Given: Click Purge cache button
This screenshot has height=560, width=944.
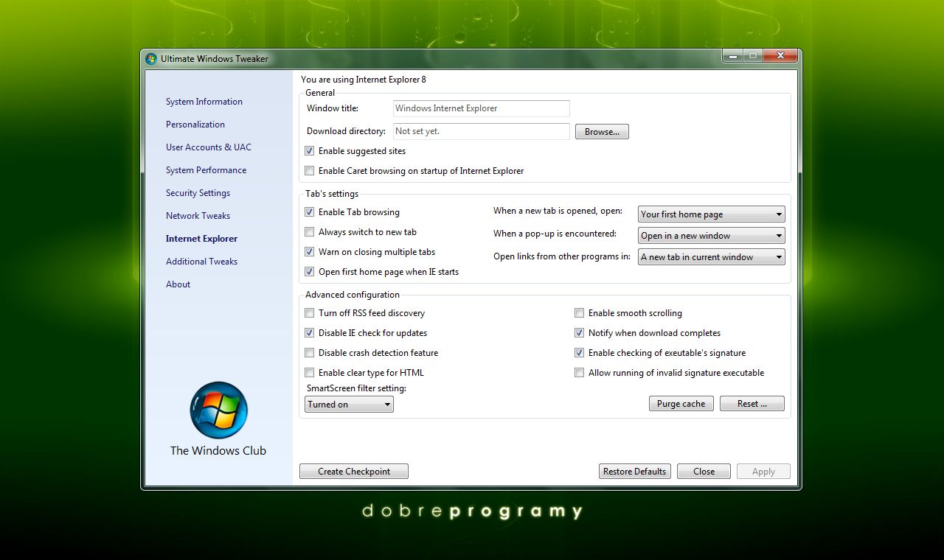Looking at the screenshot, I should [x=681, y=404].
